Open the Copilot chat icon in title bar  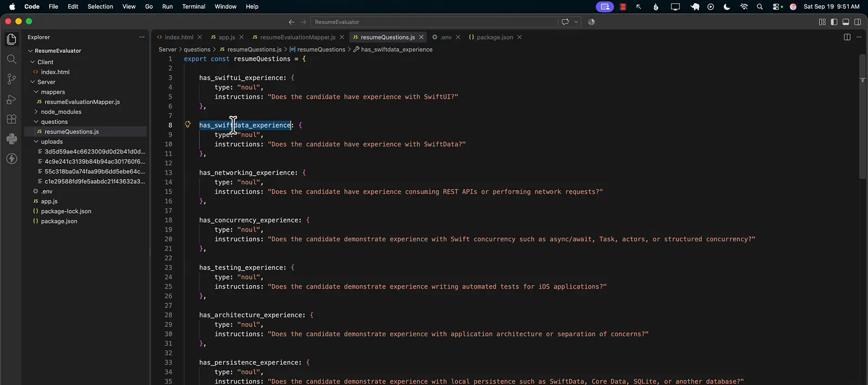tap(565, 22)
